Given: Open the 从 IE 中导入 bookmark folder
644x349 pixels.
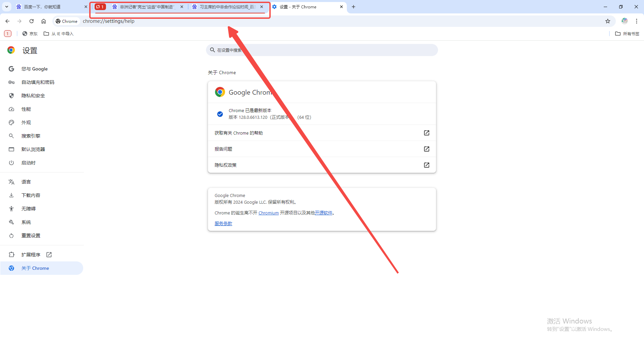Looking at the screenshot, I should 58,34.
